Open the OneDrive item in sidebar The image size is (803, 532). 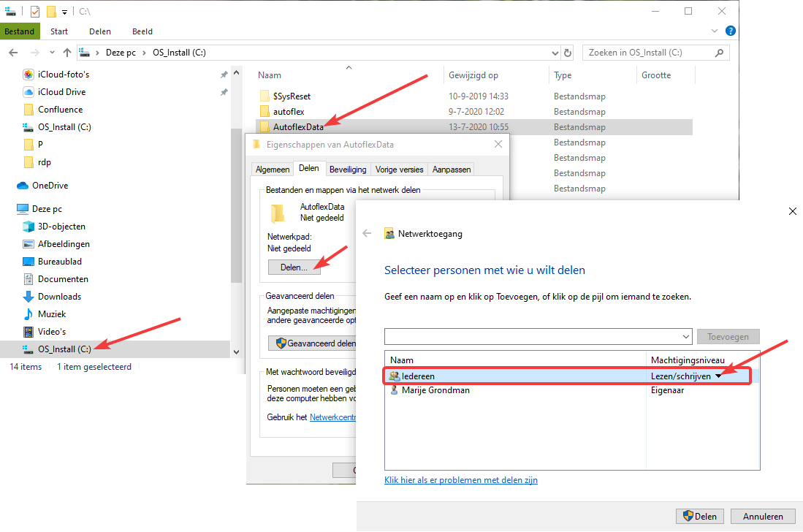point(50,186)
